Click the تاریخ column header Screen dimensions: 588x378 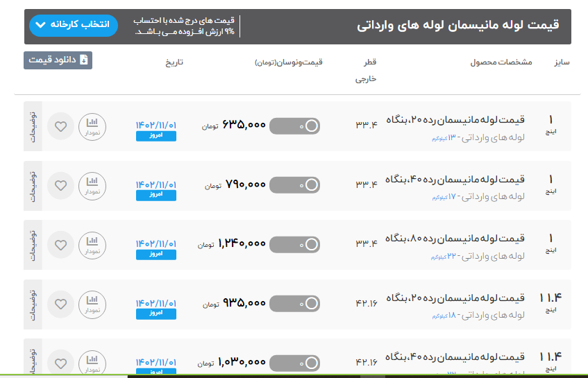point(174,62)
